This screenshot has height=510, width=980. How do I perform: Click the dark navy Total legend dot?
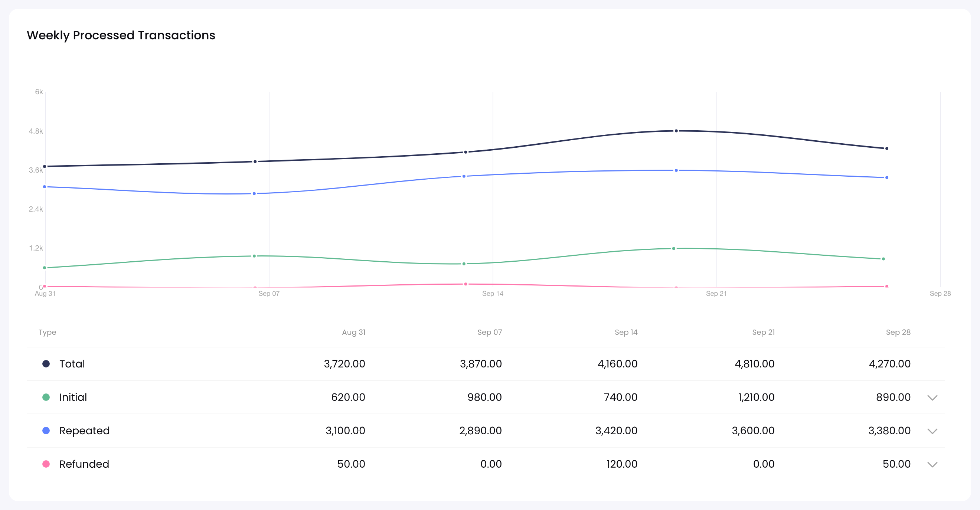(46, 364)
